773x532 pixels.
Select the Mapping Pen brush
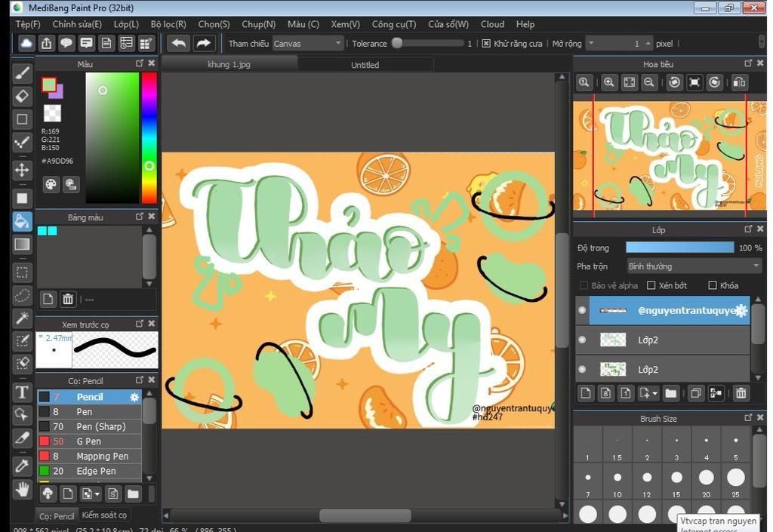89,456
